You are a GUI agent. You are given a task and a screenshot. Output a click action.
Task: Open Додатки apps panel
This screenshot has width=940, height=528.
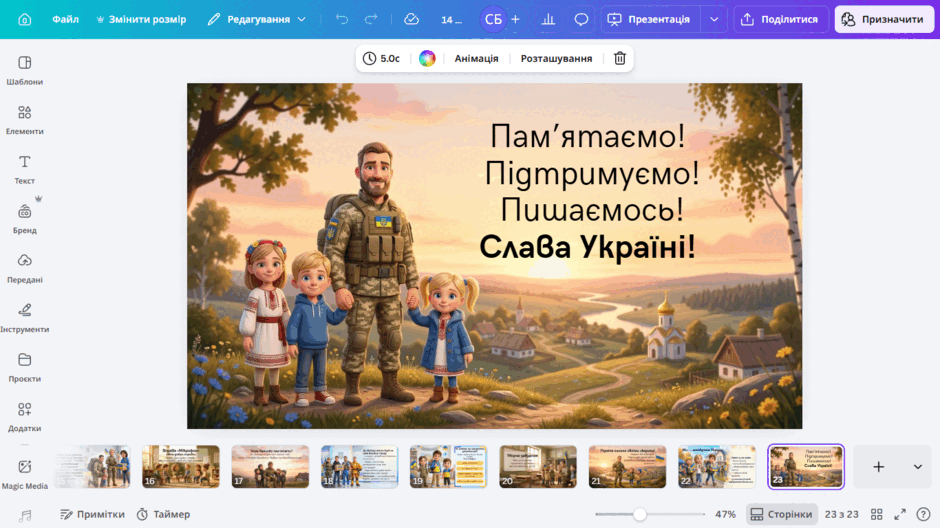(x=25, y=417)
